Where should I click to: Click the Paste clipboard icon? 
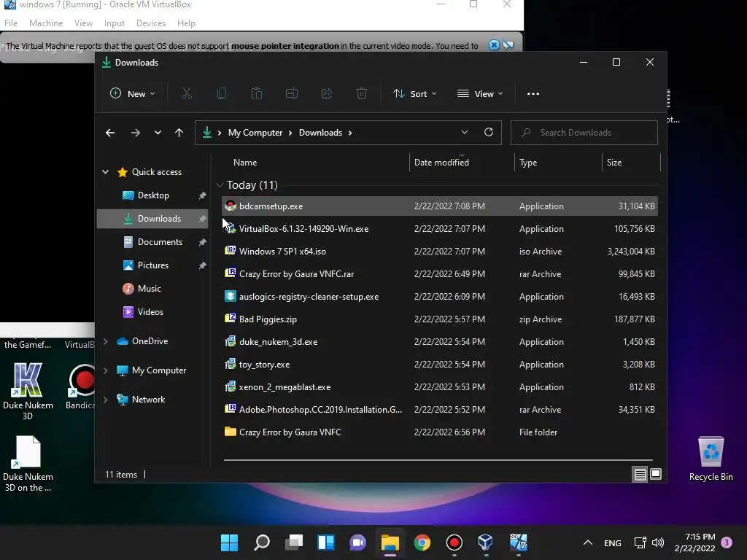tap(257, 94)
